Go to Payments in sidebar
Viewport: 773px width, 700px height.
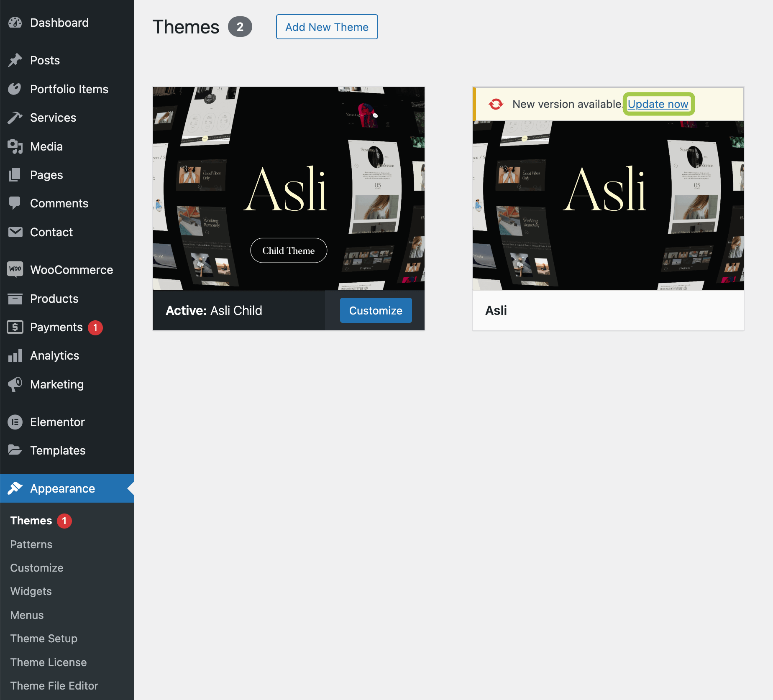point(56,327)
